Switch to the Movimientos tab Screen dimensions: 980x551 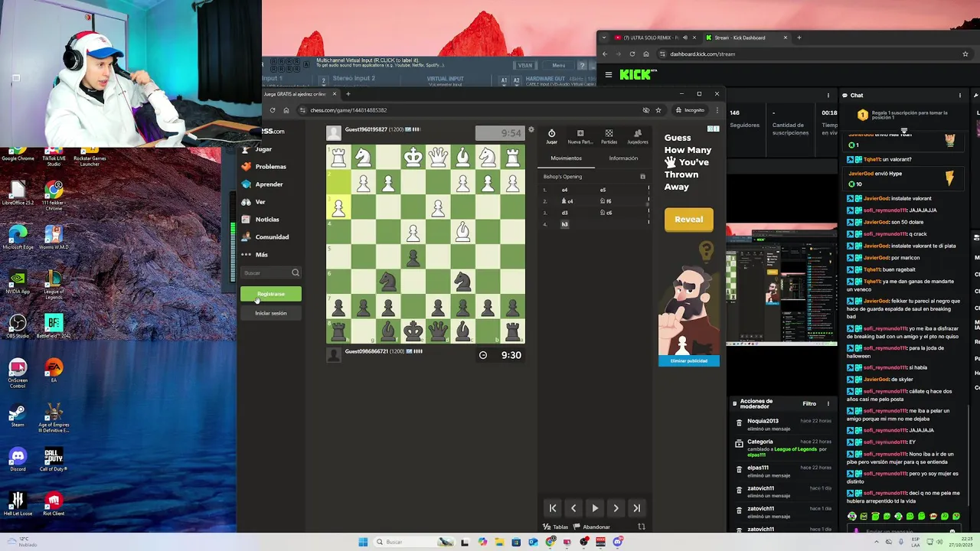tap(566, 158)
